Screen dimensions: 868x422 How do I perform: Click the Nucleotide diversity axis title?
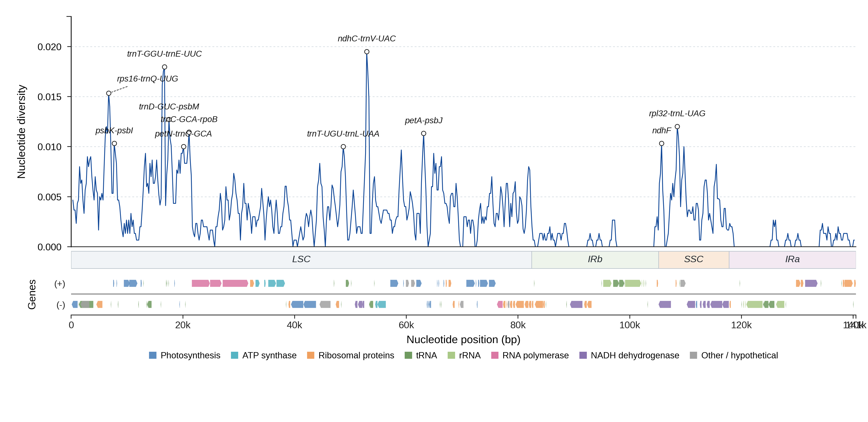coord(21,132)
